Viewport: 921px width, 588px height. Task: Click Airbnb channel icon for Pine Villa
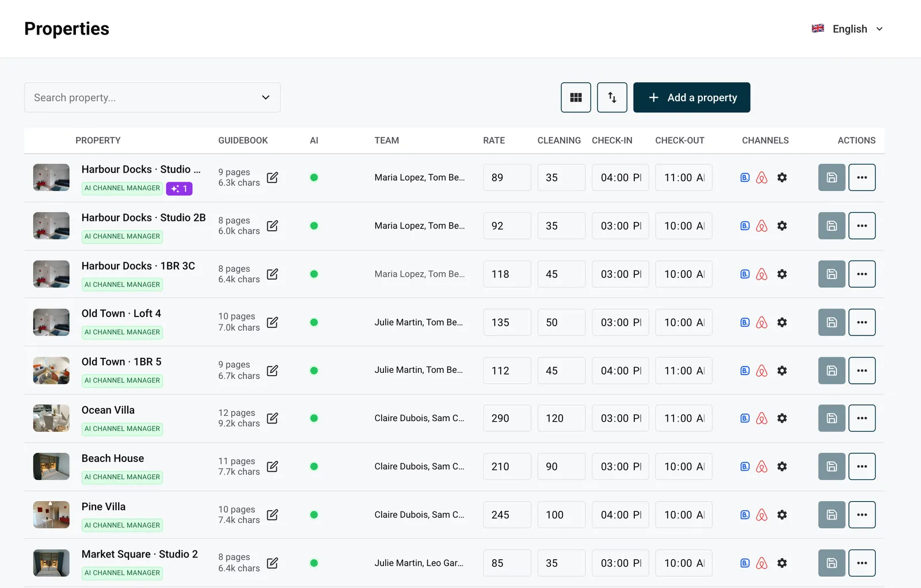pyautogui.click(x=762, y=515)
